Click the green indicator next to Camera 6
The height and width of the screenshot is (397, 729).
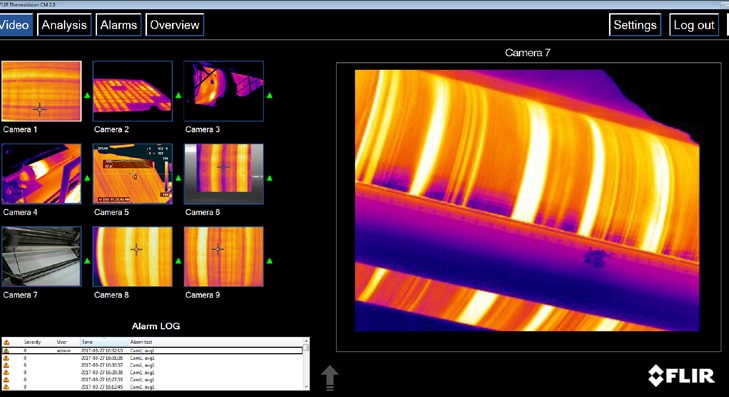[269, 178]
